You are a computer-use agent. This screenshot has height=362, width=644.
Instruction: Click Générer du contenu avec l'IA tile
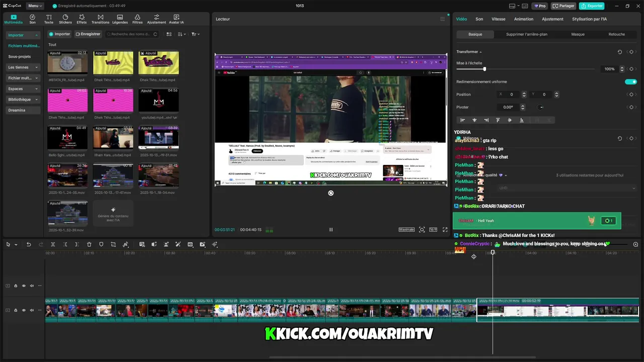click(x=113, y=213)
